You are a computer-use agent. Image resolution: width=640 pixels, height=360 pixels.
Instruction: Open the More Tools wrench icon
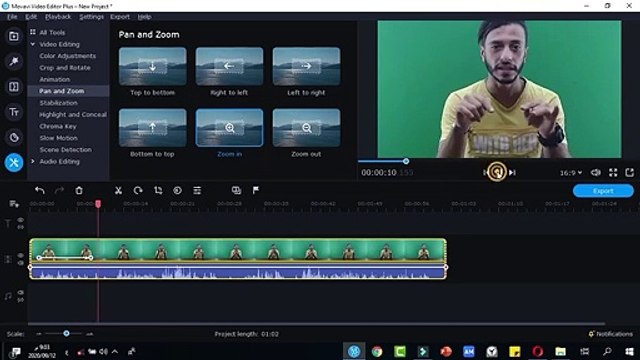[x=14, y=162]
